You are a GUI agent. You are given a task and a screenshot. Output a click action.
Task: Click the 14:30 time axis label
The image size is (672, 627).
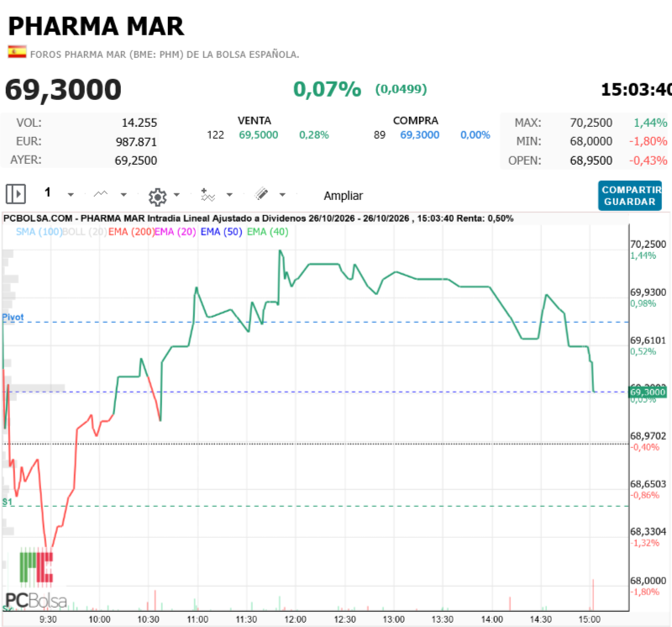541,619
